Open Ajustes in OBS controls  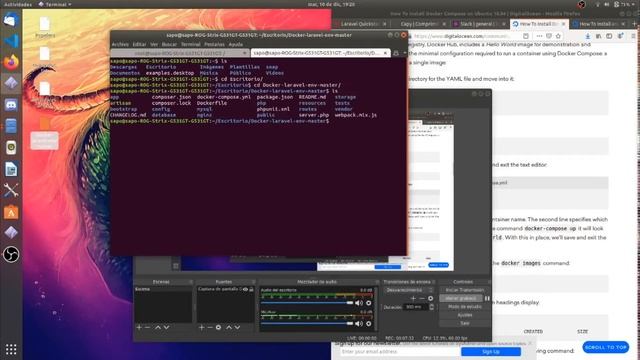pos(464,315)
